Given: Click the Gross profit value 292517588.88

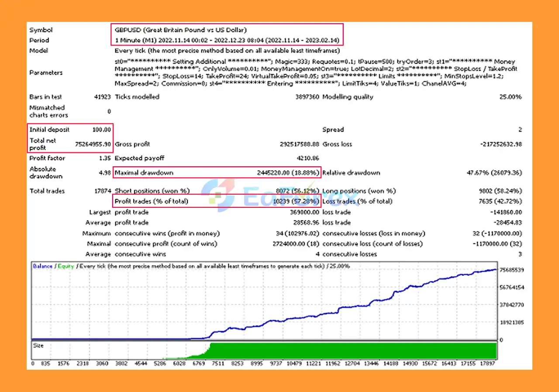Looking at the screenshot, I should [299, 144].
